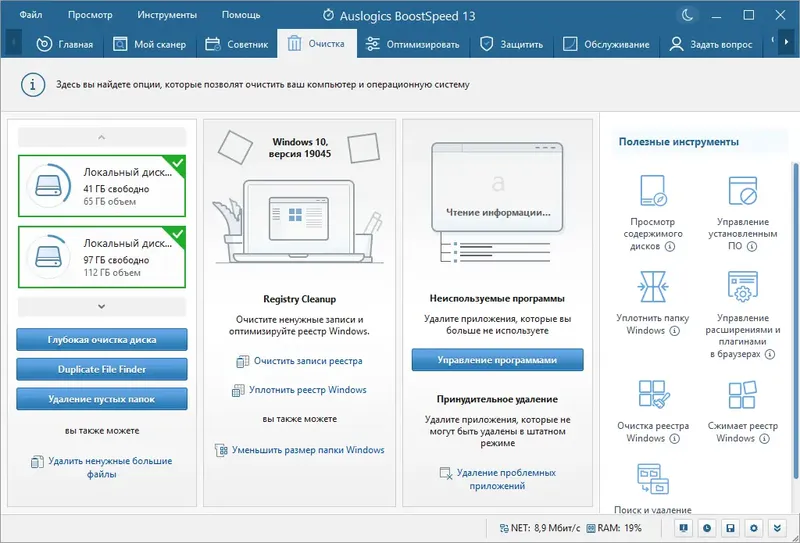Image resolution: width=800 pixels, height=543 pixels.
Task: Launch Duplicate File Finder
Action: point(102,369)
